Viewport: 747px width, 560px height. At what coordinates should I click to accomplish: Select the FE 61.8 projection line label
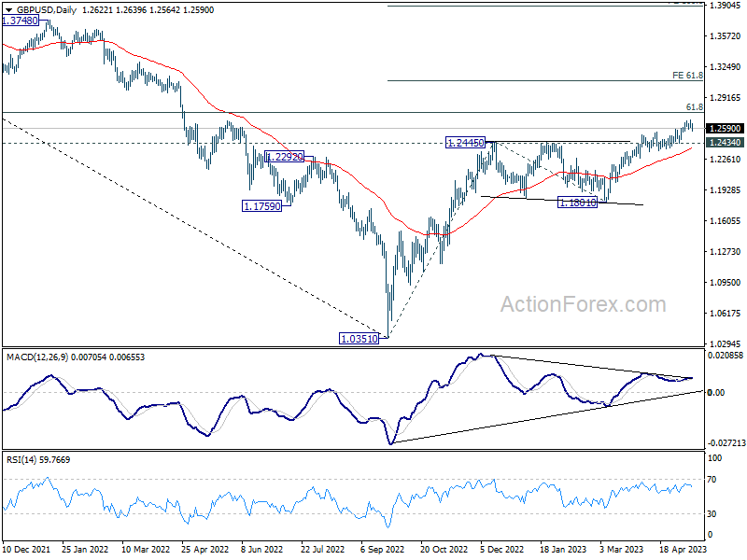tap(687, 76)
